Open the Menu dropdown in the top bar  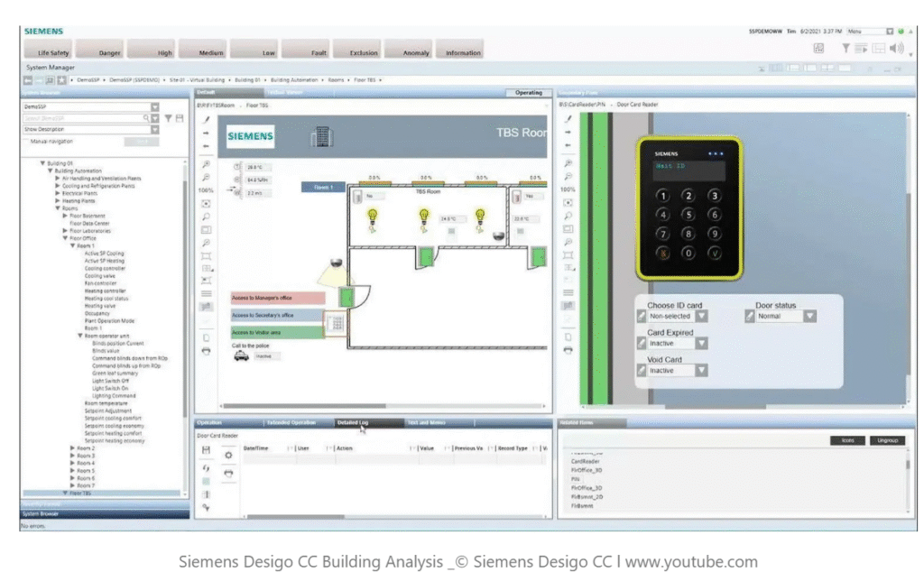click(x=890, y=32)
